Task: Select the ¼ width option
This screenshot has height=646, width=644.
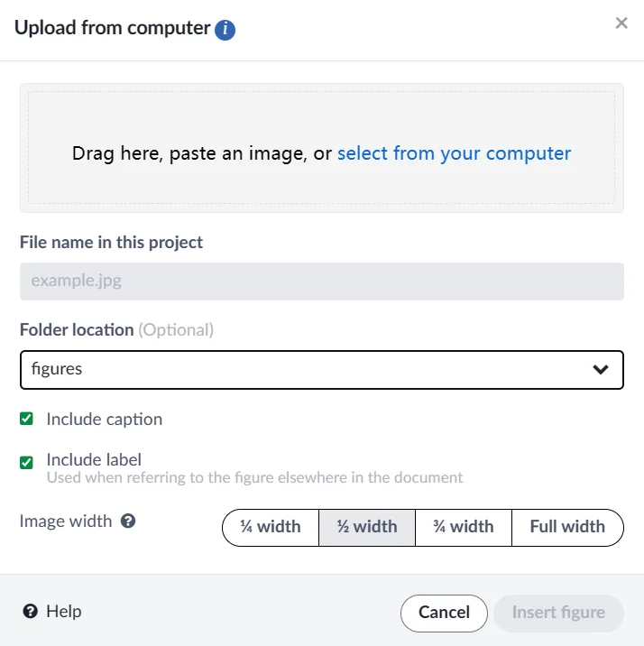Action: 271,527
